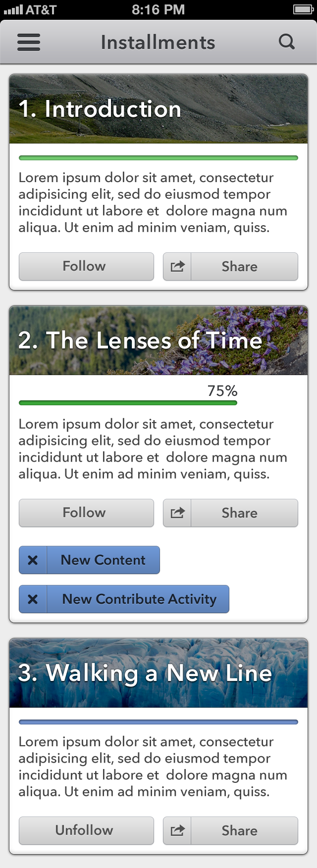Viewport: 317px width, 868px height.
Task: Click the 75% green progress bar
Action: point(128,403)
